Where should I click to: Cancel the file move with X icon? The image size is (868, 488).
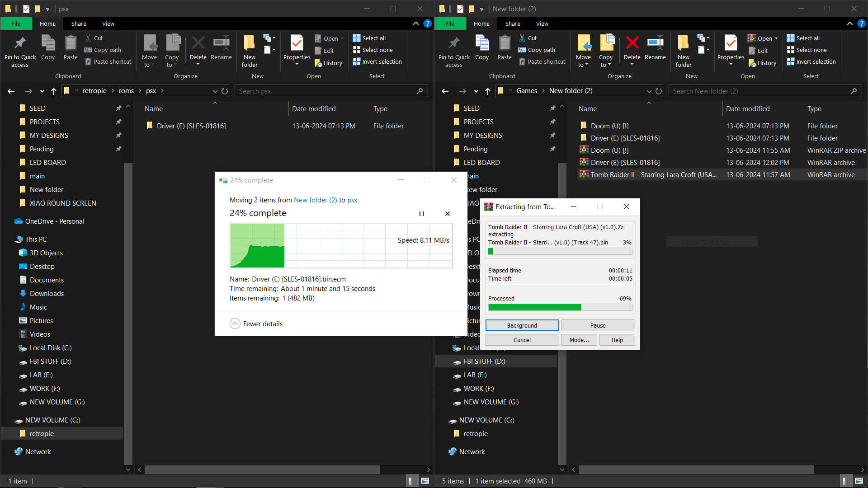tap(448, 214)
